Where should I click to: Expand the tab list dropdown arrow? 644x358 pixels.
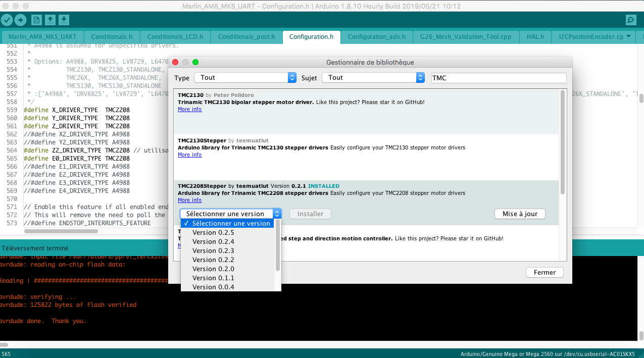pos(628,36)
